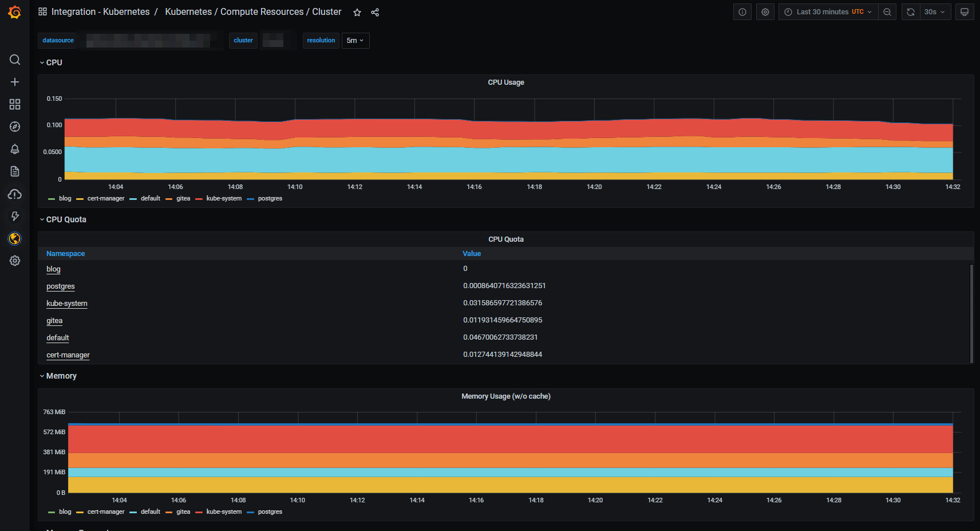Viewport: 980px width, 531px height.
Task: Open the Grafana home logo
Action: pyautogui.click(x=15, y=12)
